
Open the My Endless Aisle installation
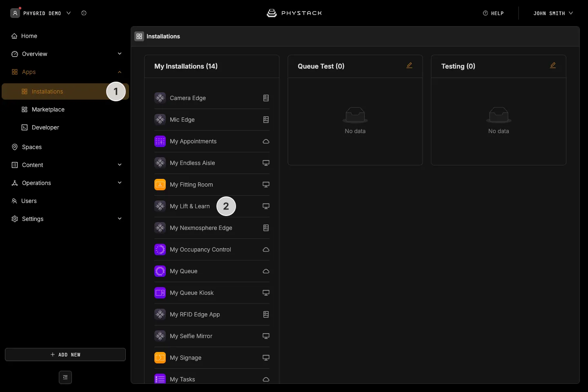coord(212,163)
